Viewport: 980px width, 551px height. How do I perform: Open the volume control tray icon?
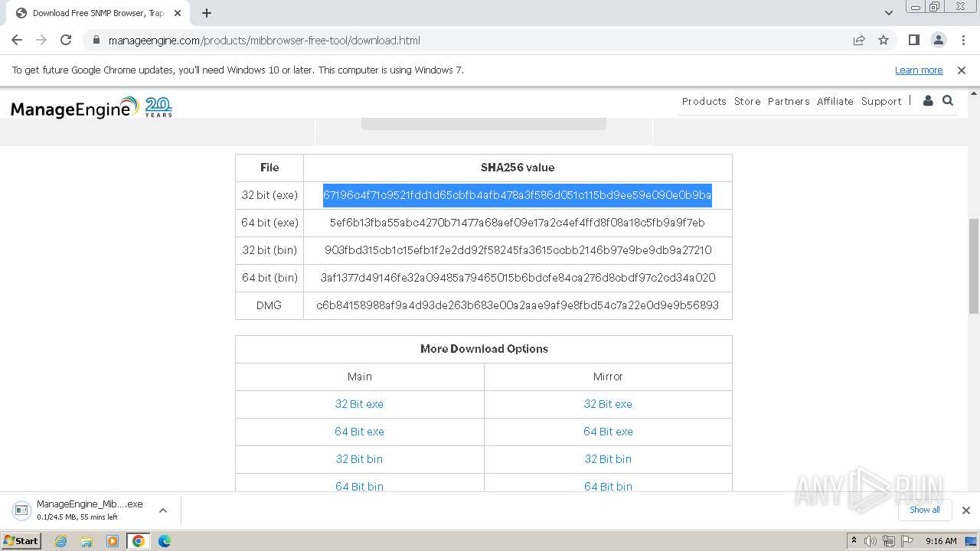[871, 541]
